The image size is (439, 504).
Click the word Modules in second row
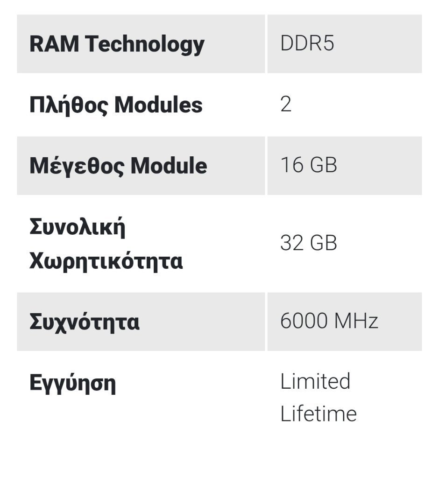(x=159, y=105)
